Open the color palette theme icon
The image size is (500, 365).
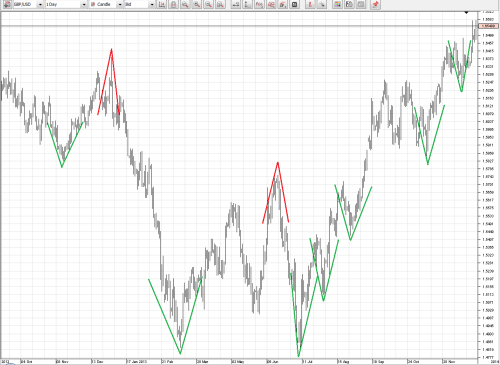tap(337, 4)
